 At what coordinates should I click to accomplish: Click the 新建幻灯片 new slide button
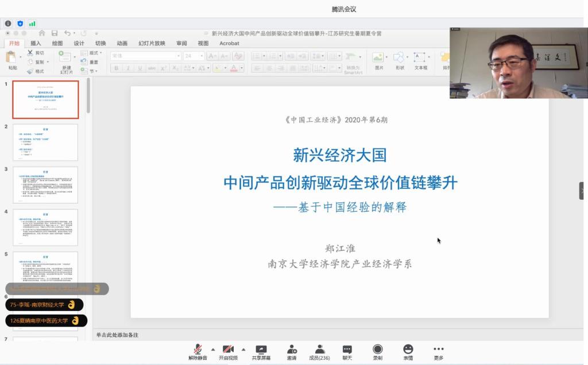[x=66, y=62]
